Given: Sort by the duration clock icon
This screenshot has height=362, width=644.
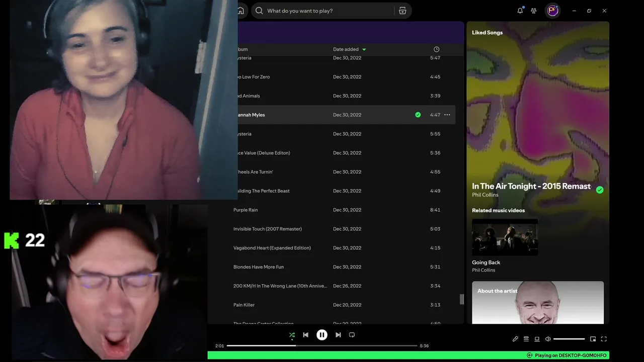Looking at the screenshot, I should tap(436, 49).
